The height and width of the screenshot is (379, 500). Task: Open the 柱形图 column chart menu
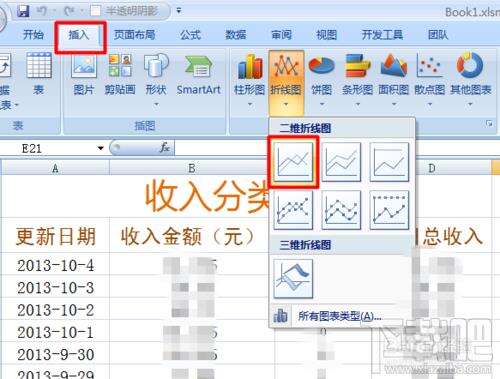point(250,80)
